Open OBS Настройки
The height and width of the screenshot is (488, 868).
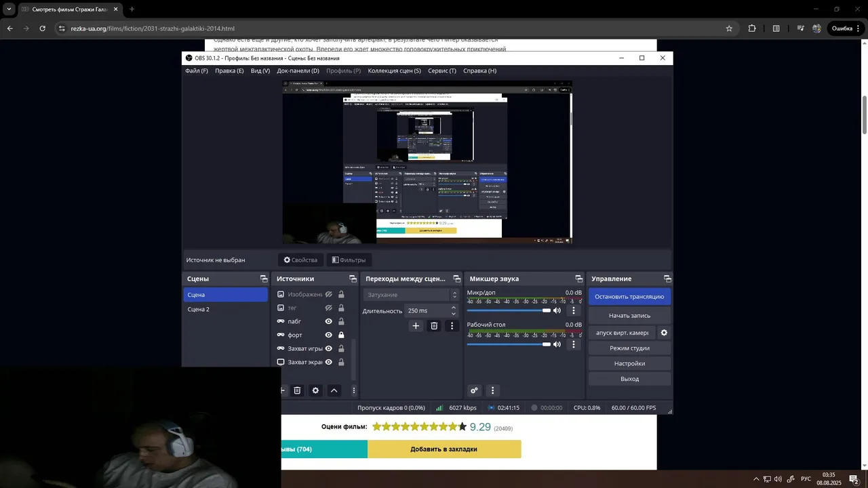coord(629,363)
